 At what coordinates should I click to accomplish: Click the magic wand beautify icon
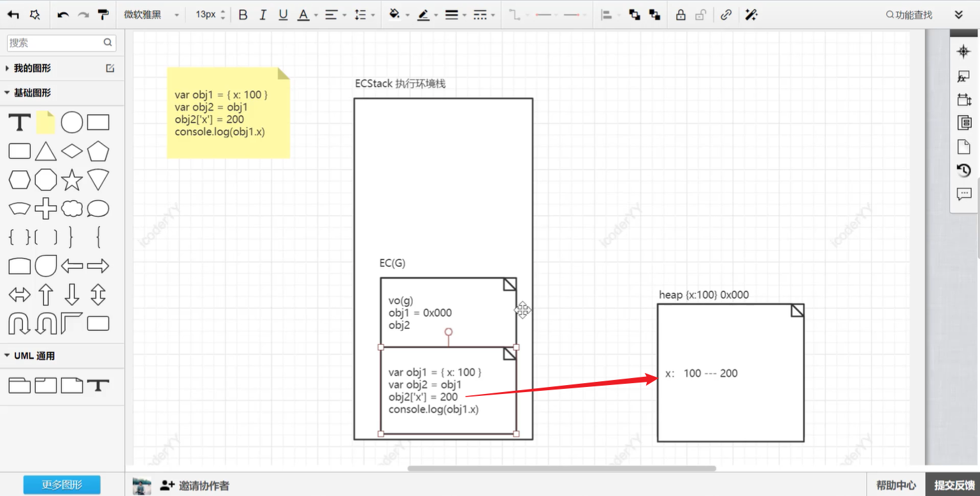751,15
